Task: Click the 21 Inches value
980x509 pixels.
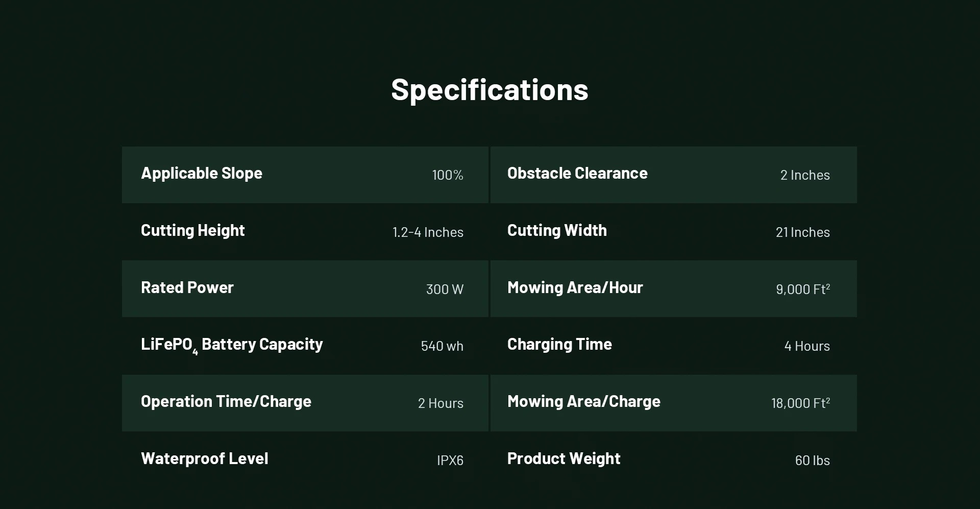Action: coord(803,232)
